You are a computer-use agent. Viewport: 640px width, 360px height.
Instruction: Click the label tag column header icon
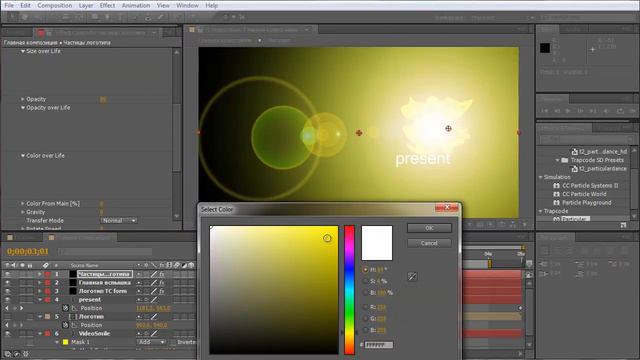(46, 266)
